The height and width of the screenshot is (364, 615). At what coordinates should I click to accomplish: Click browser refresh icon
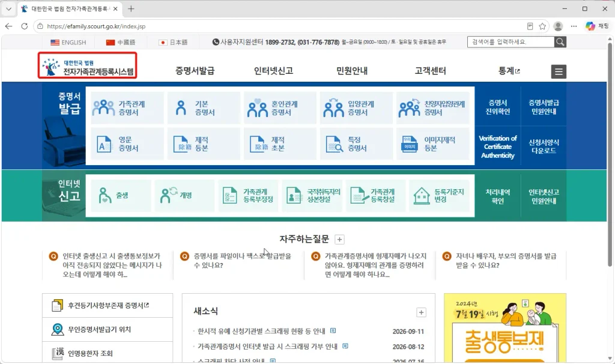click(24, 26)
